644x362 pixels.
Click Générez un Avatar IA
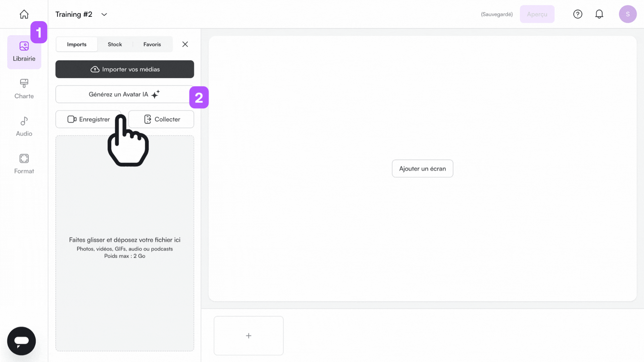pyautogui.click(x=125, y=94)
